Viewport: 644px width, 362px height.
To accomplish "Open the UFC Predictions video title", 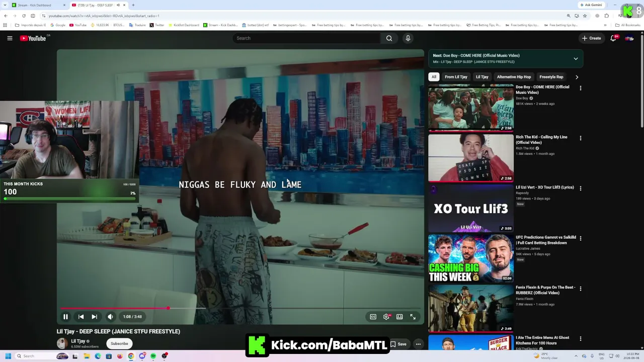I will [546, 240].
